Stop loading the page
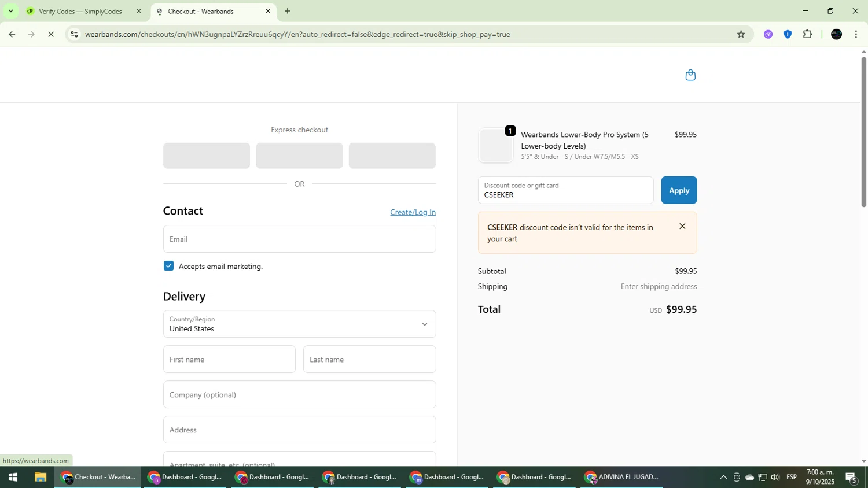 [51, 34]
